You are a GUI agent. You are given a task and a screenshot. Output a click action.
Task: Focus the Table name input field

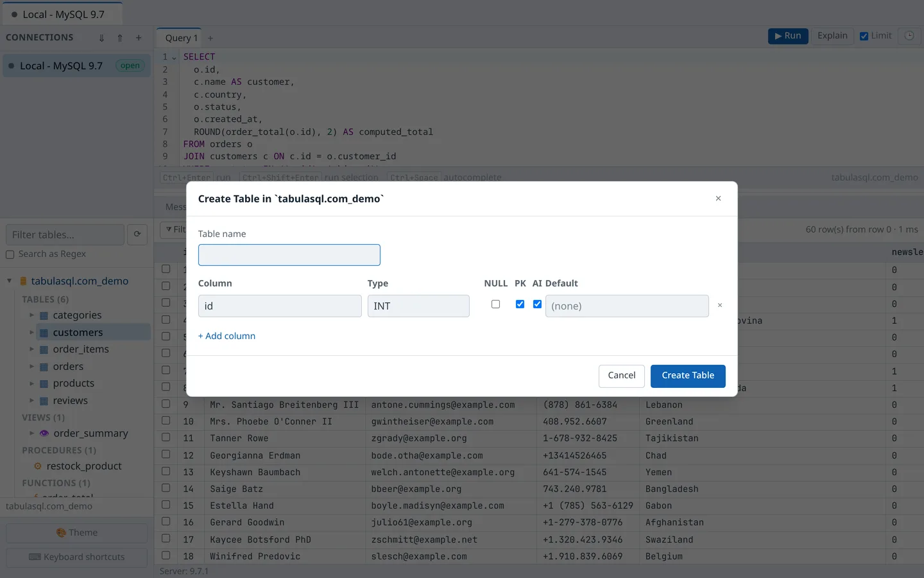click(x=289, y=255)
